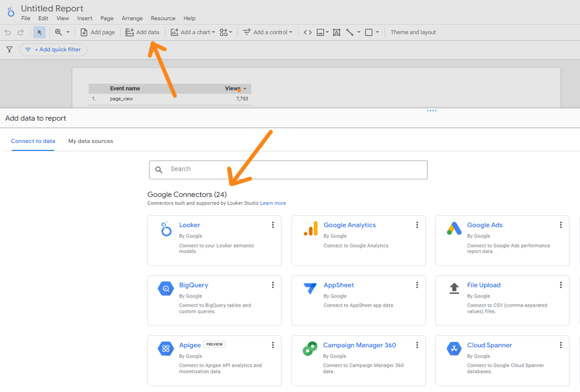Click the Google Analytics bar chart logo
Viewport: 580px width, 392px height.
(311, 228)
